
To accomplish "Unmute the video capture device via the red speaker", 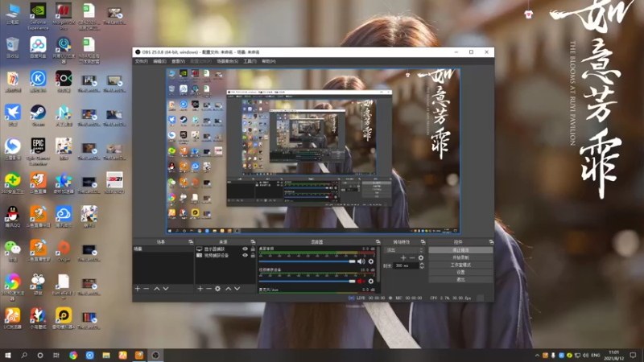I will tap(361, 281).
